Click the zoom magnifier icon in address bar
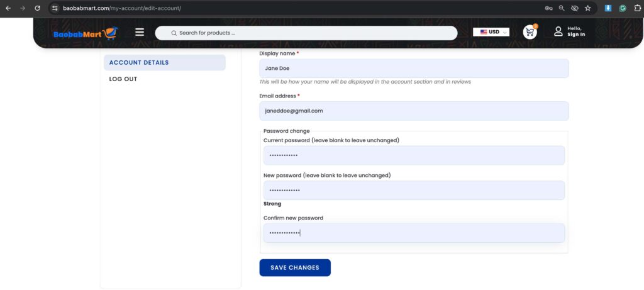 pos(562,8)
